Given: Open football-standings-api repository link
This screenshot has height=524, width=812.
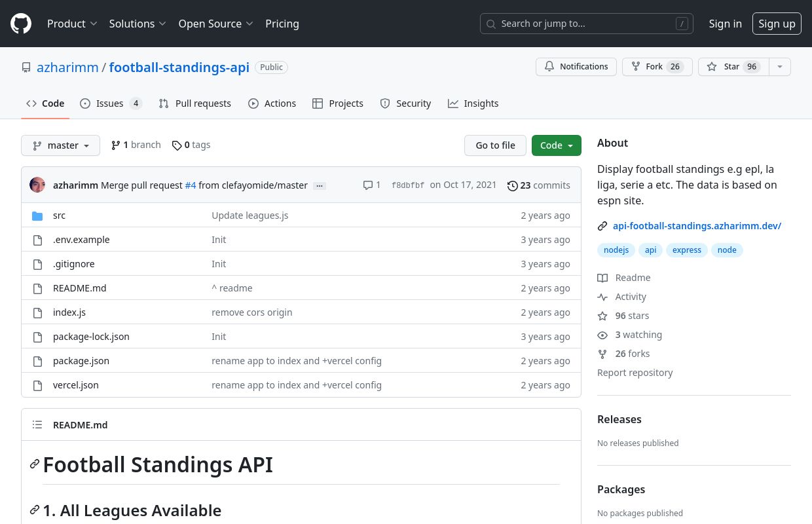Looking at the screenshot, I should pos(179,67).
